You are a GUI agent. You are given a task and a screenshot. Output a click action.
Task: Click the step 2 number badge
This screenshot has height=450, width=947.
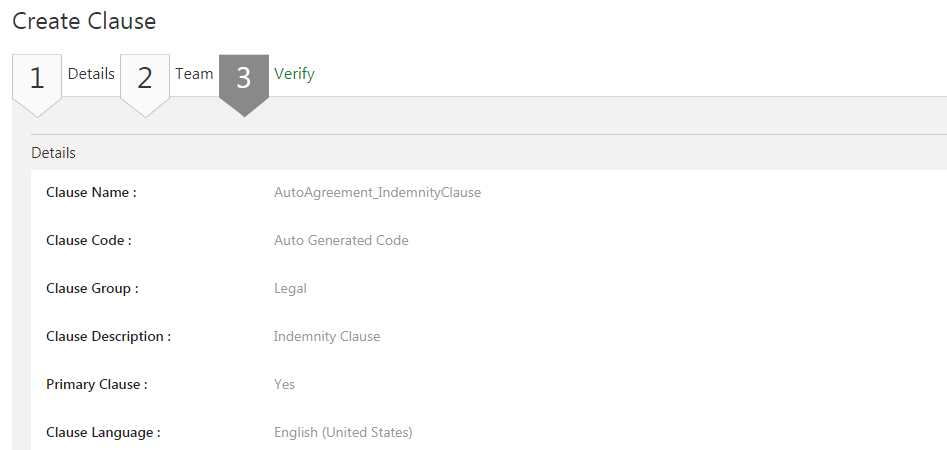145,78
